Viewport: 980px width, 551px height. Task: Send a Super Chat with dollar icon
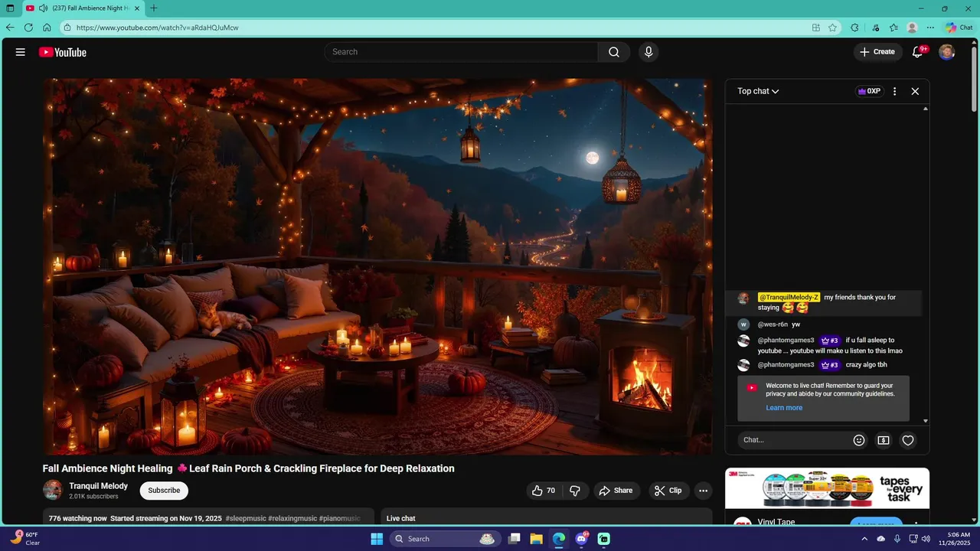tap(884, 440)
